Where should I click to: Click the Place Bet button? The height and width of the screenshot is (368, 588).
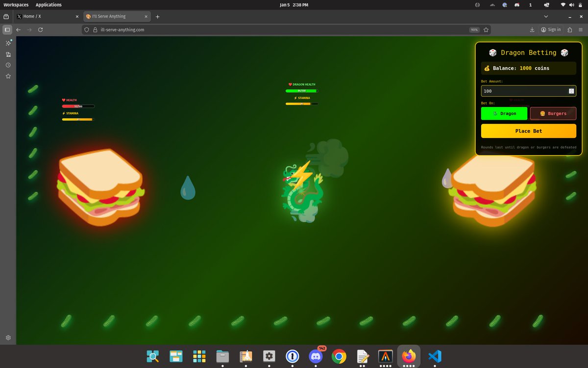(528, 131)
